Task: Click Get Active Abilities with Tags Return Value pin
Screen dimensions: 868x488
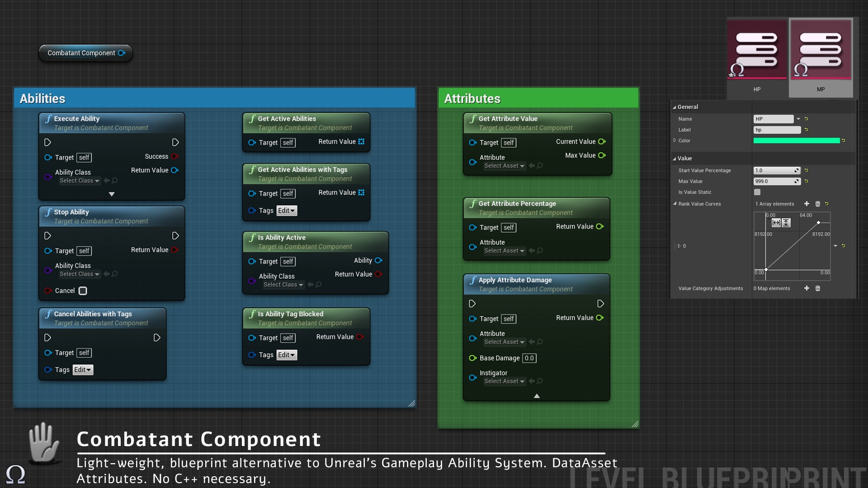Action: point(361,192)
